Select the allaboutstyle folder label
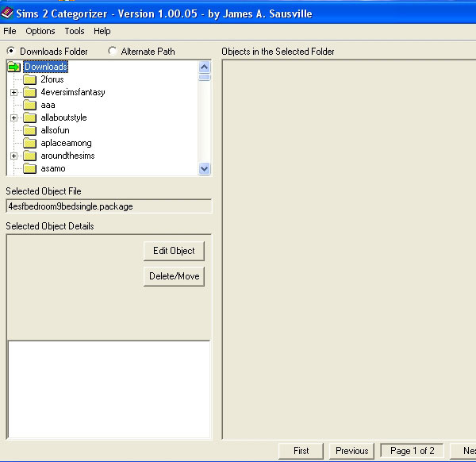The image size is (476, 462). pos(63,117)
